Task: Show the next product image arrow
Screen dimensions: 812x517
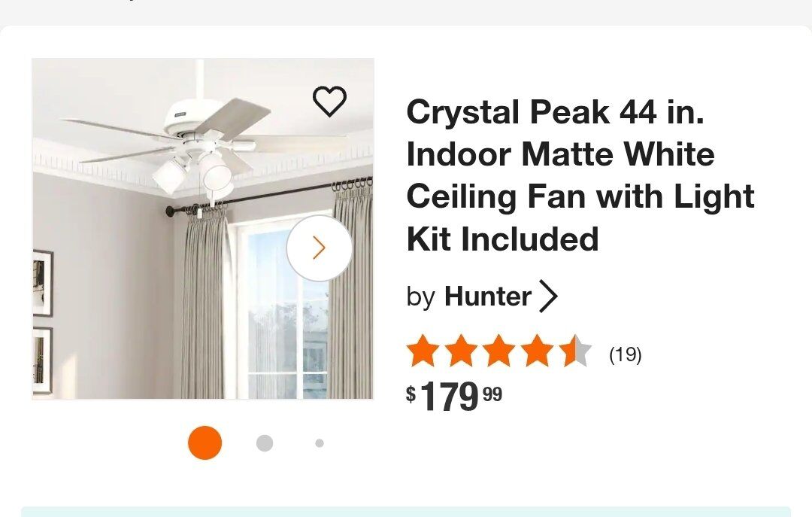Action: [319, 248]
